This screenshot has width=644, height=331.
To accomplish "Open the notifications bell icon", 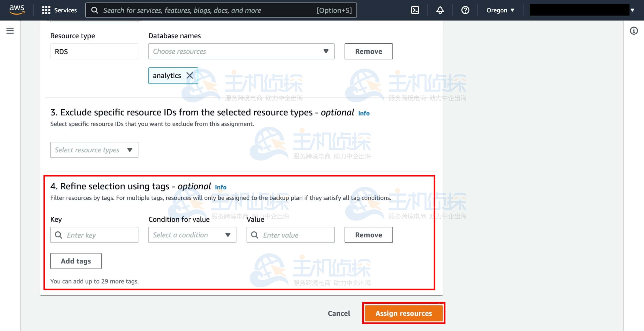I will click(x=440, y=10).
